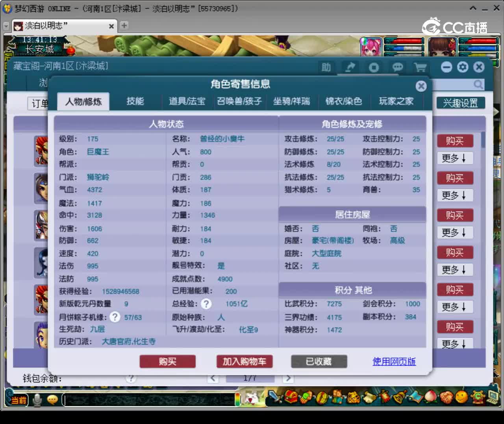Click the pink-haired pet portrait at the top
504x424 pixels.
[x=371, y=47]
